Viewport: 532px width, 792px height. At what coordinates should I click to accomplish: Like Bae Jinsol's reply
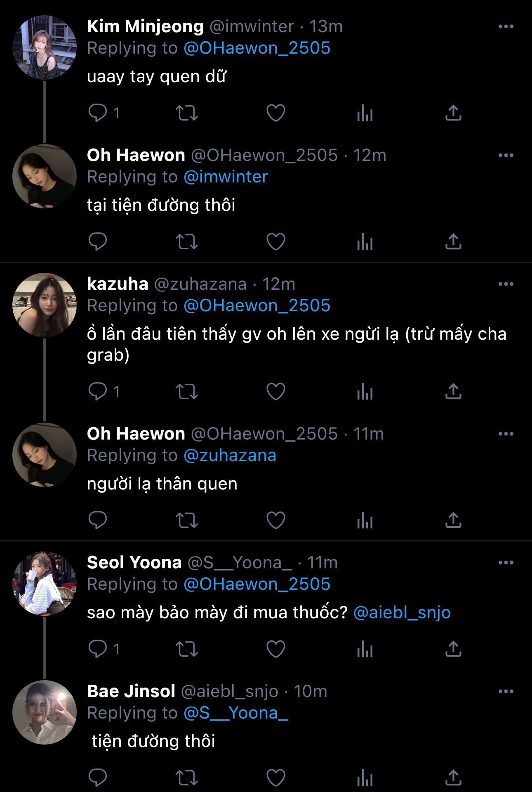click(x=275, y=778)
